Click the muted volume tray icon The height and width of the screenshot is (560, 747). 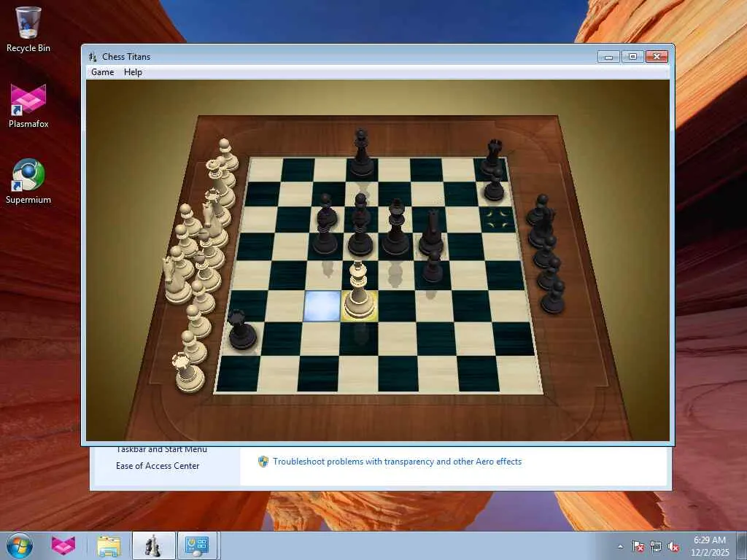(673, 546)
